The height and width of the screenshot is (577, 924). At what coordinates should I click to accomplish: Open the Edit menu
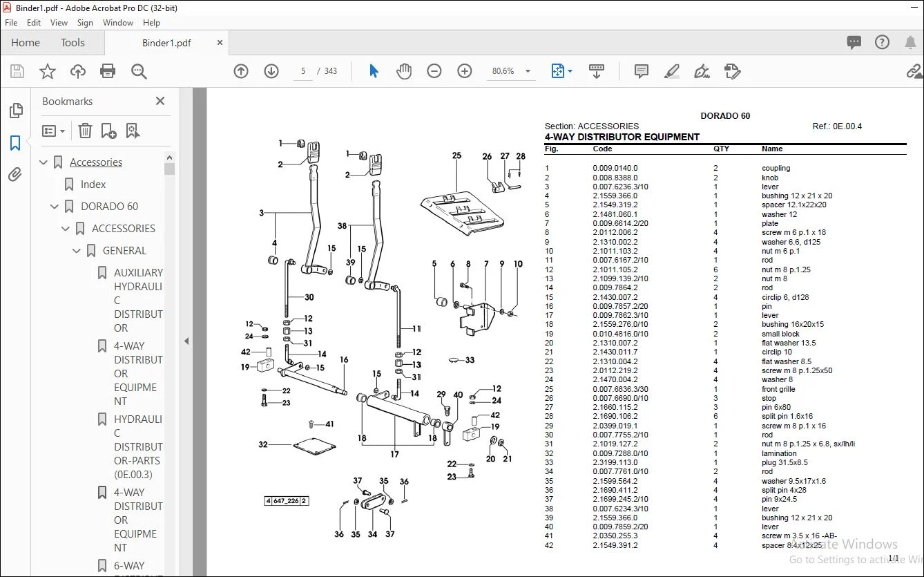34,23
